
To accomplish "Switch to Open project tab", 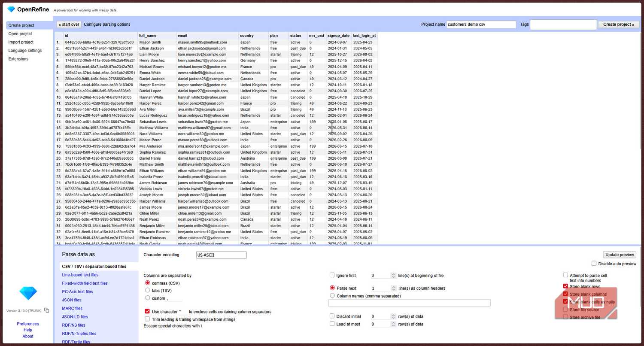I will 20,34.
